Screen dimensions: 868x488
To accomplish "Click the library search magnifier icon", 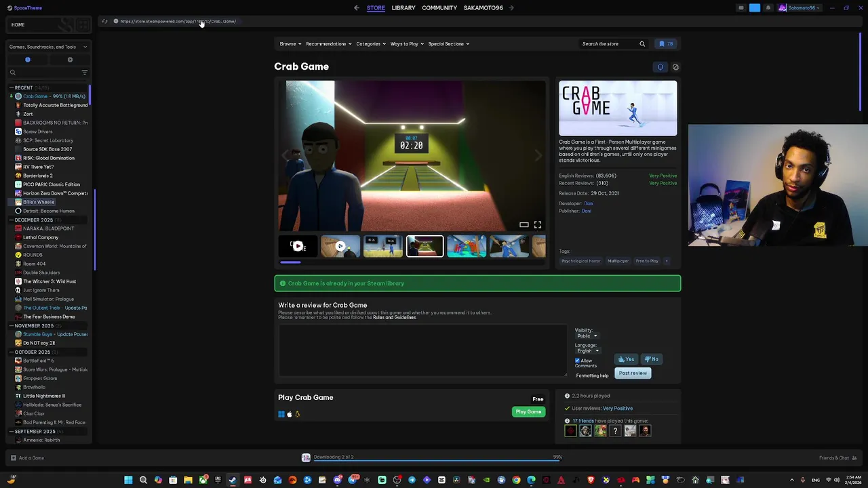I will [12, 73].
